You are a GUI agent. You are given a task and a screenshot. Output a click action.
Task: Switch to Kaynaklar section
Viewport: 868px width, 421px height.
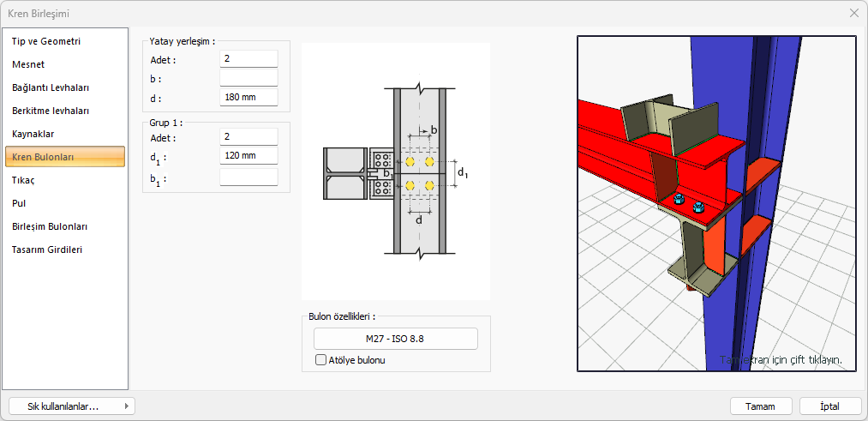click(x=33, y=134)
